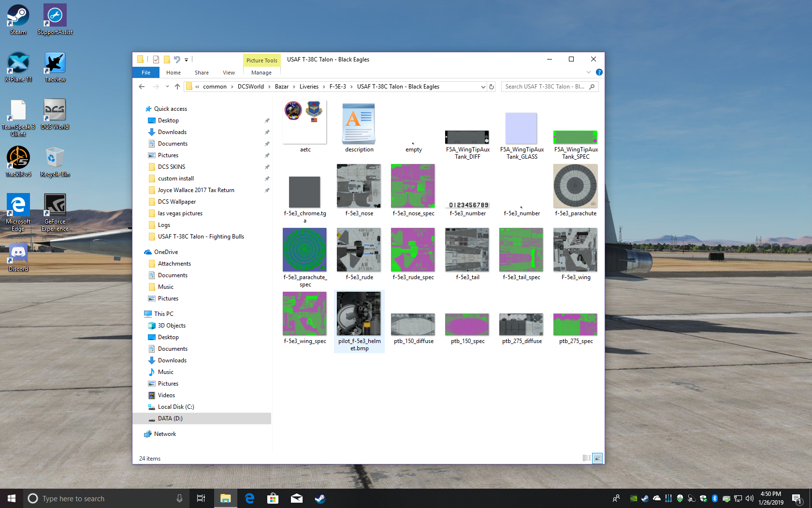Open File Explorer help icon
The image size is (812, 508).
599,72
